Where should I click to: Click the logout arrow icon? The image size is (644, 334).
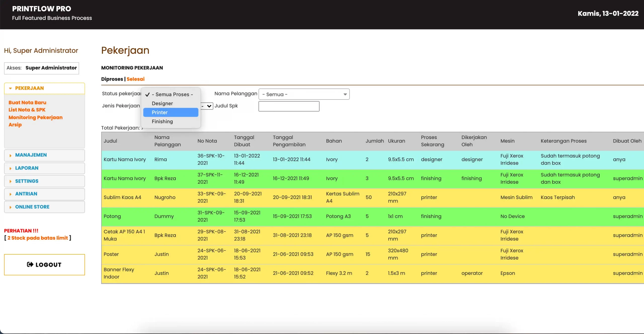[30, 264]
